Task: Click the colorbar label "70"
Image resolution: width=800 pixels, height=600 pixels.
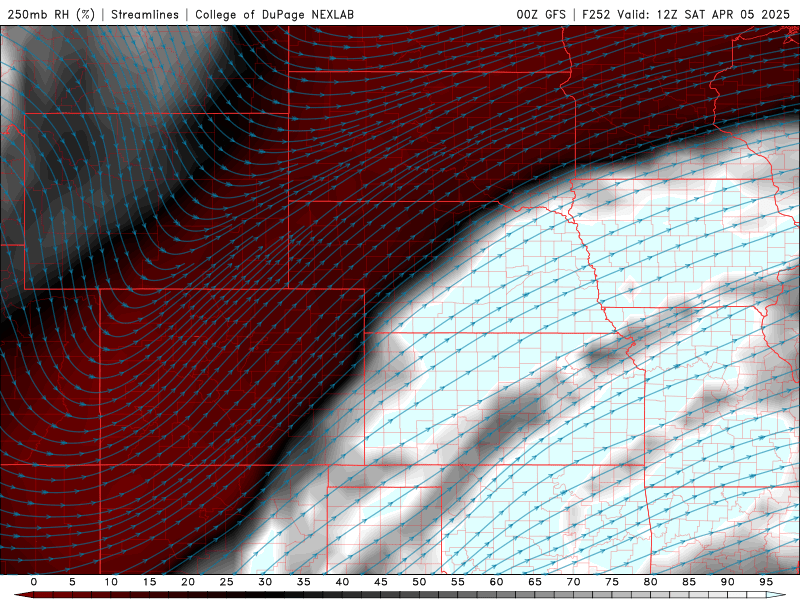Action: (573, 582)
